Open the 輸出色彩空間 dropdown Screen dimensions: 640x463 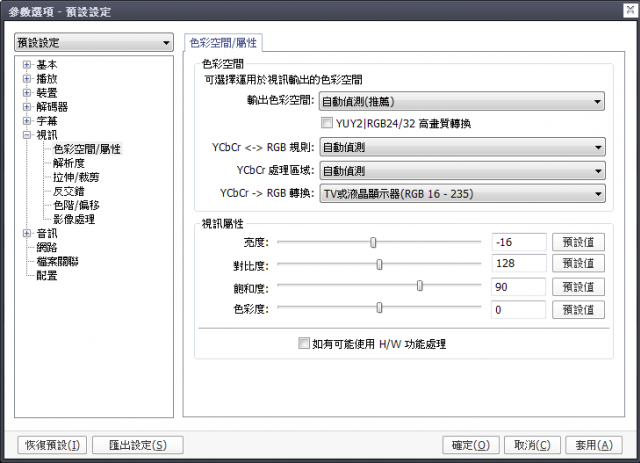(462, 101)
